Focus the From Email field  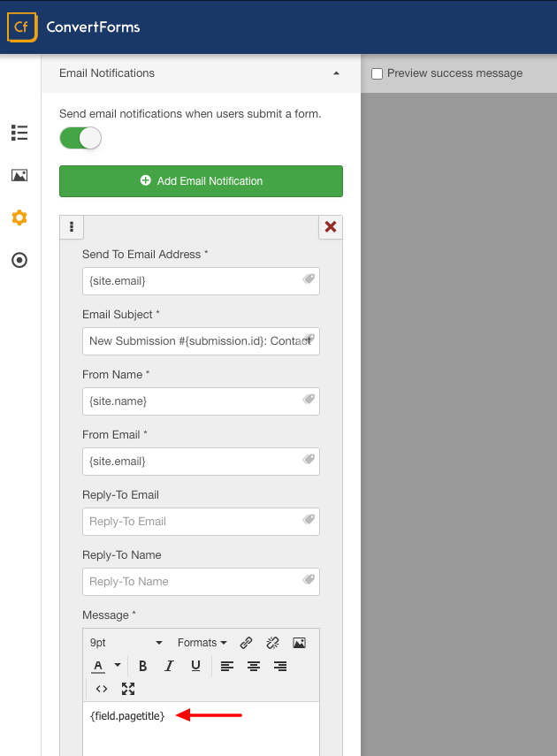pos(201,462)
